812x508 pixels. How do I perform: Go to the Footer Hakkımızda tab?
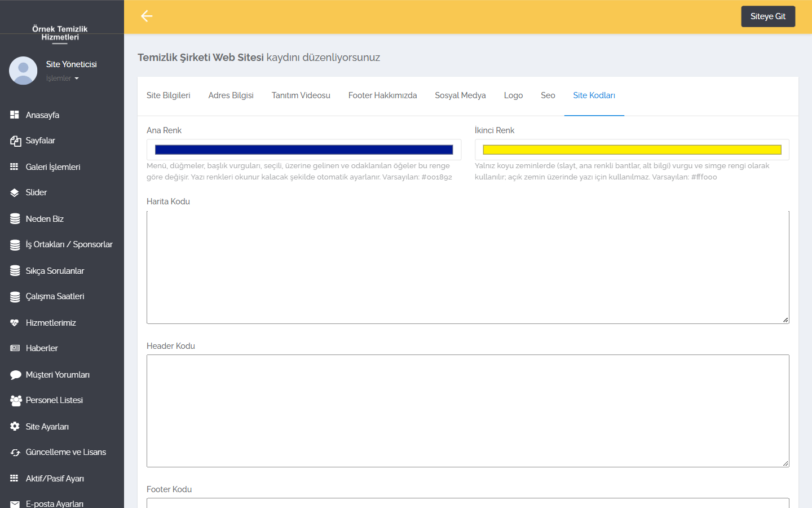(x=383, y=95)
